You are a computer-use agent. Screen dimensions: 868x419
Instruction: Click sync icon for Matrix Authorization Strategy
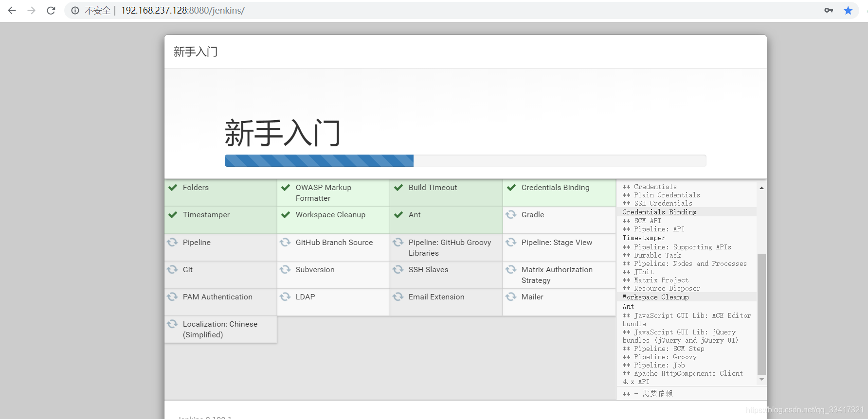pos(511,269)
